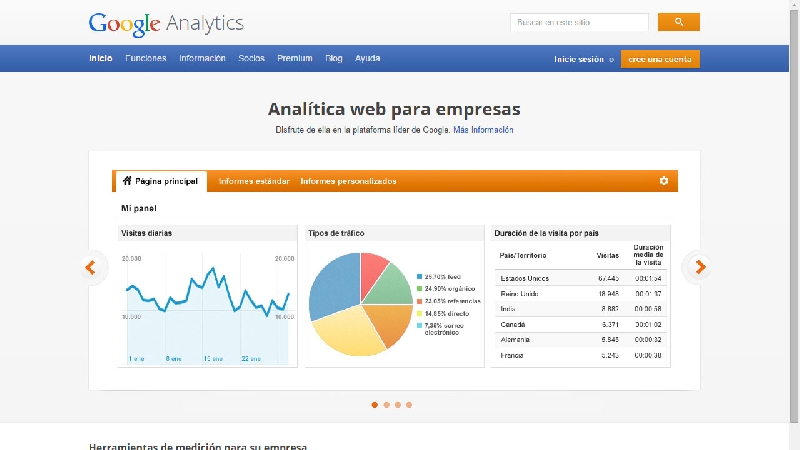Click the Visitas diarias widget title
This screenshot has width=800, height=450.
coord(146,233)
